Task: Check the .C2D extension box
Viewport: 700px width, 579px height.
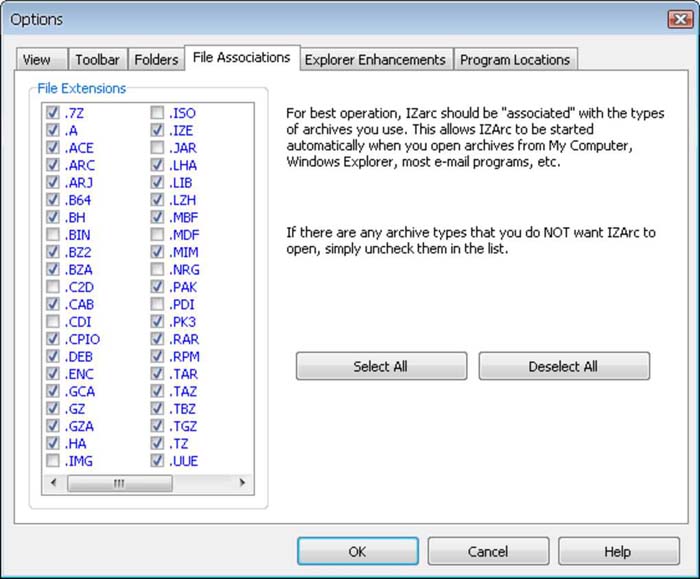Action: (x=53, y=287)
